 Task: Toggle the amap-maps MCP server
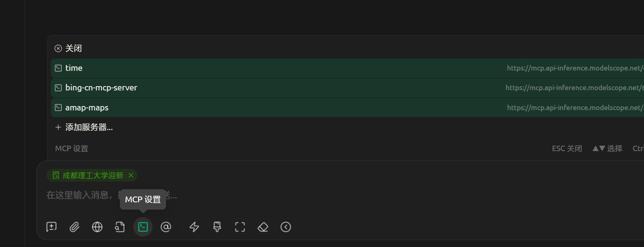[x=87, y=108]
